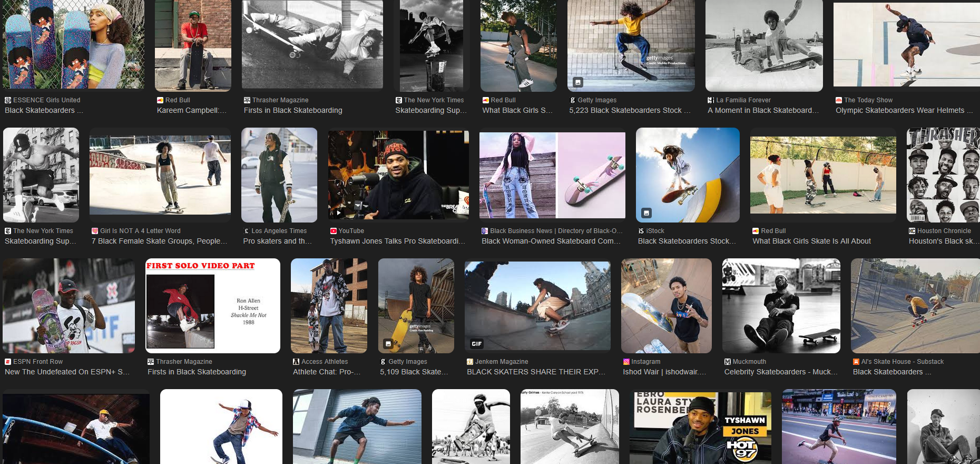Open the Today Show Olympic skater thumbnail
This screenshot has width=980, height=464.
906,43
